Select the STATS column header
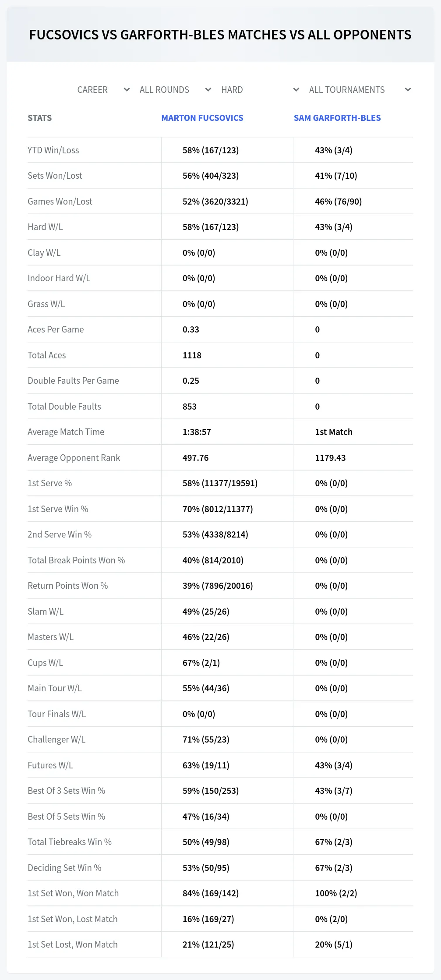The width and height of the screenshot is (441, 980). [x=39, y=118]
